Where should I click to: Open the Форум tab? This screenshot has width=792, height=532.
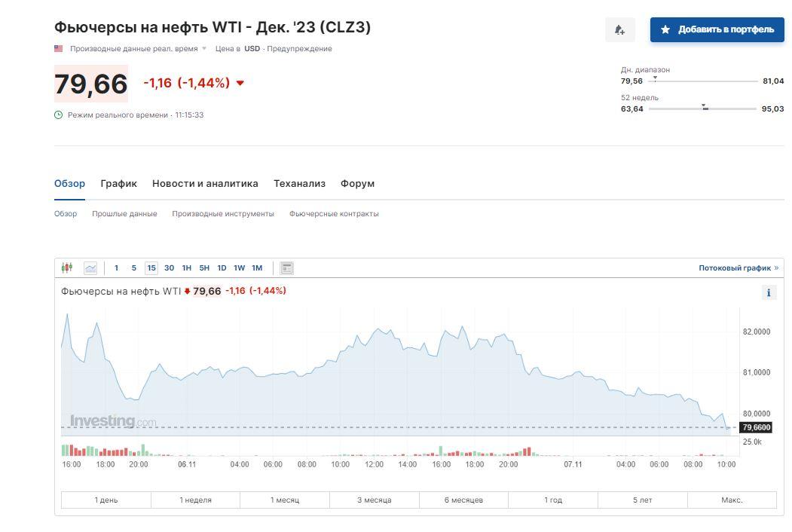point(358,183)
